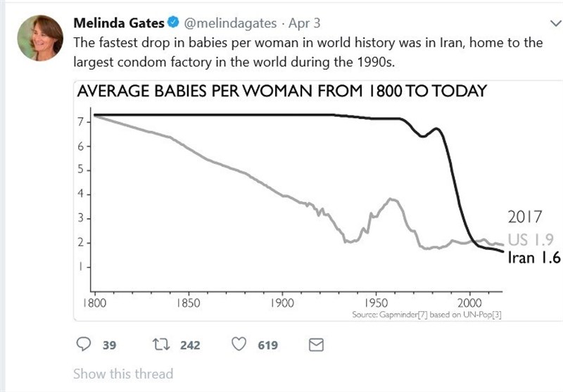Click the like count 619
The width and height of the screenshot is (563, 392).
click(267, 345)
